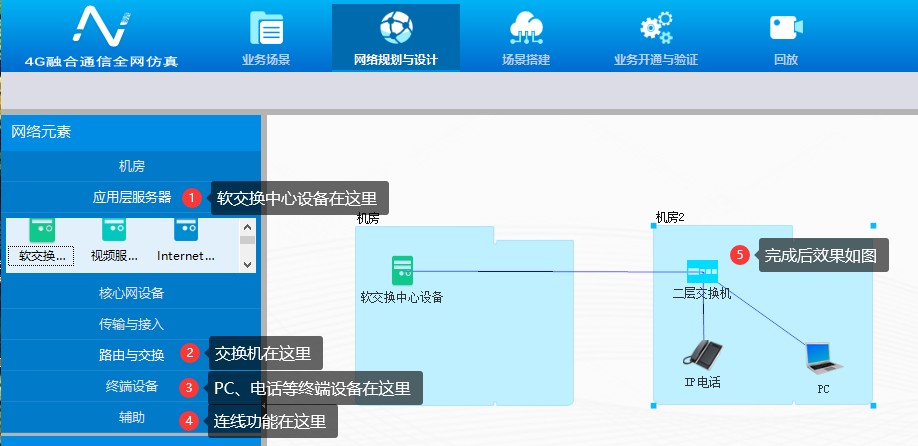
Task: Click bottom-right selection handle of 机房2
Action: tap(873, 405)
